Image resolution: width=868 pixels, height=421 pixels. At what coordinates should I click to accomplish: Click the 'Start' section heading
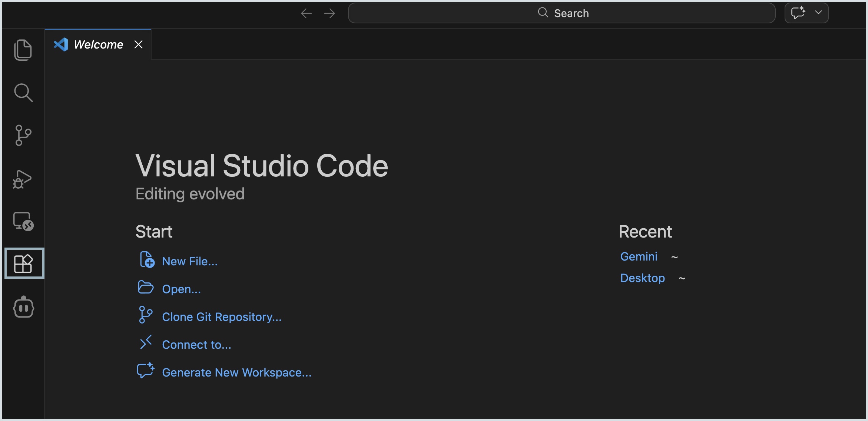point(154,232)
